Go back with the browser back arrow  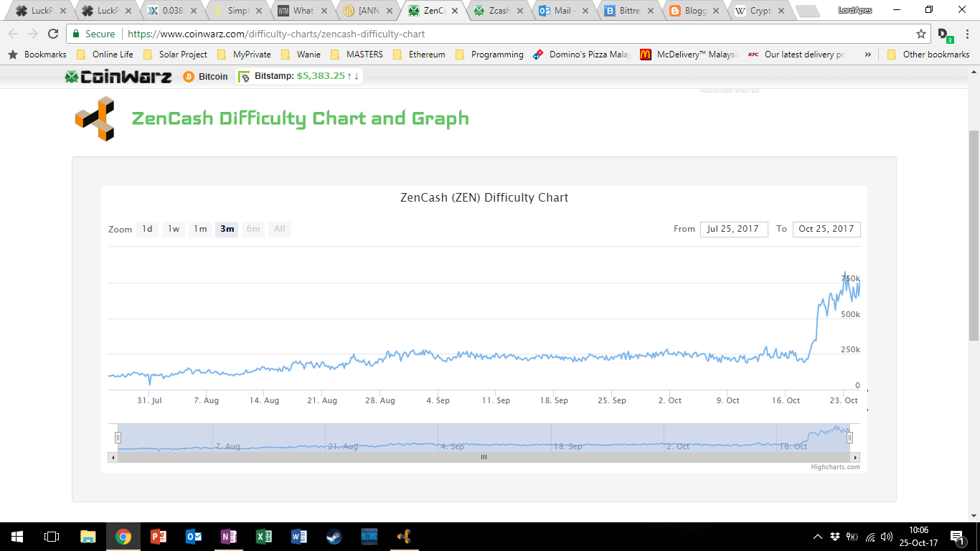(13, 34)
